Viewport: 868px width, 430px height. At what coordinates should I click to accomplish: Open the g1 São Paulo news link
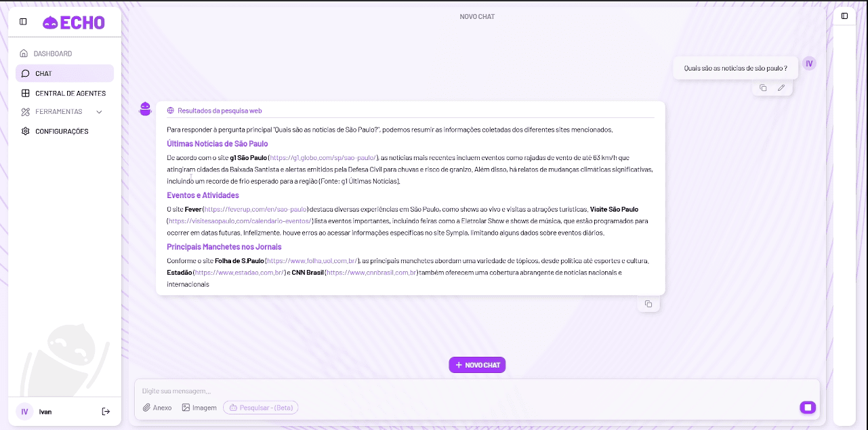click(x=322, y=157)
